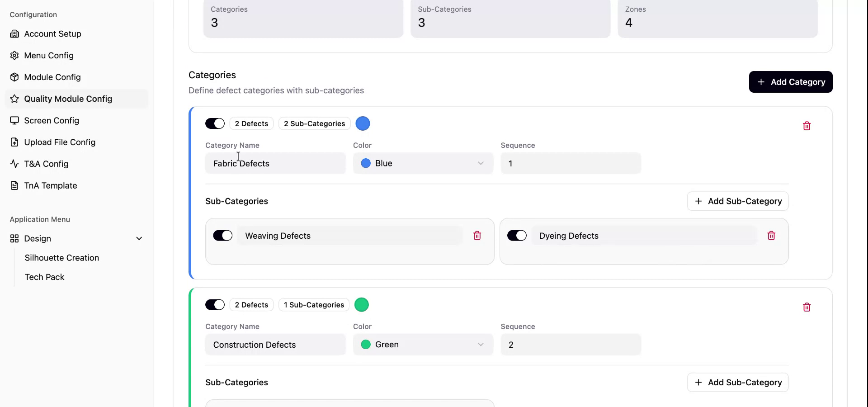
Task: Go to Silhouette Creation page
Action: [x=62, y=258]
